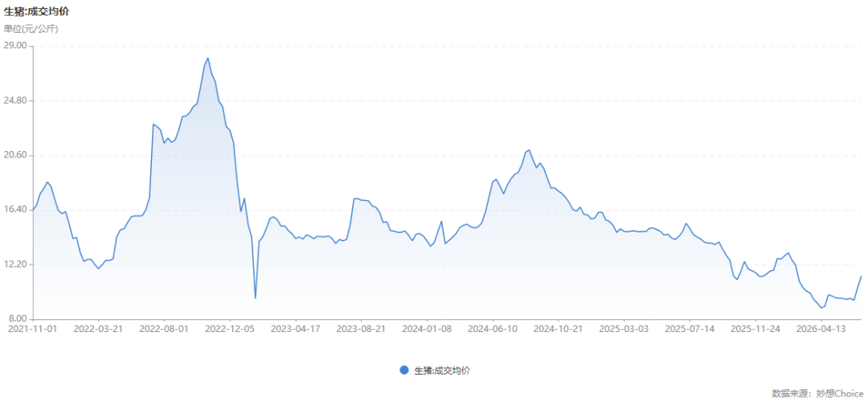
Task: Select the 2022-12-05 date axis label
Action: coord(231,328)
